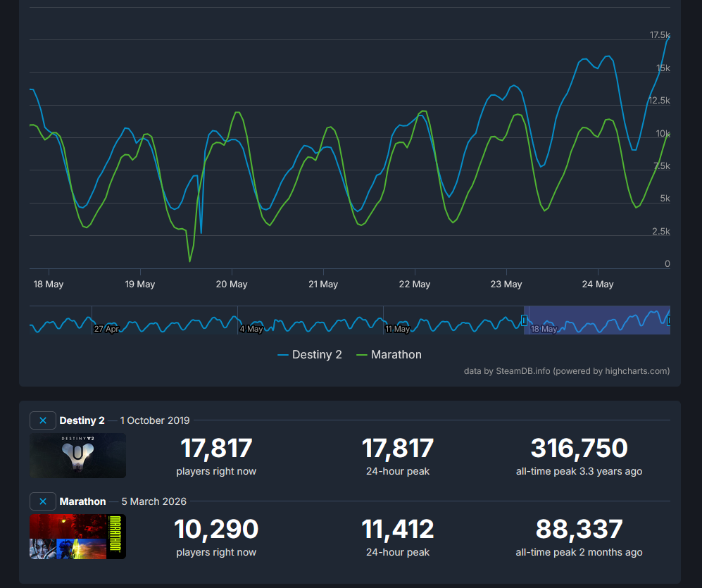Toggle the Destiny 2 legend series
702x588 pixels.
[x=309, y=355]
